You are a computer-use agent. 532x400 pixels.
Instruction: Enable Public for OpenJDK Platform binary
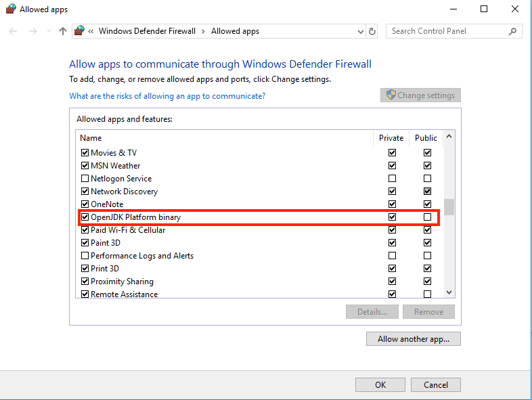pos(427,217)
